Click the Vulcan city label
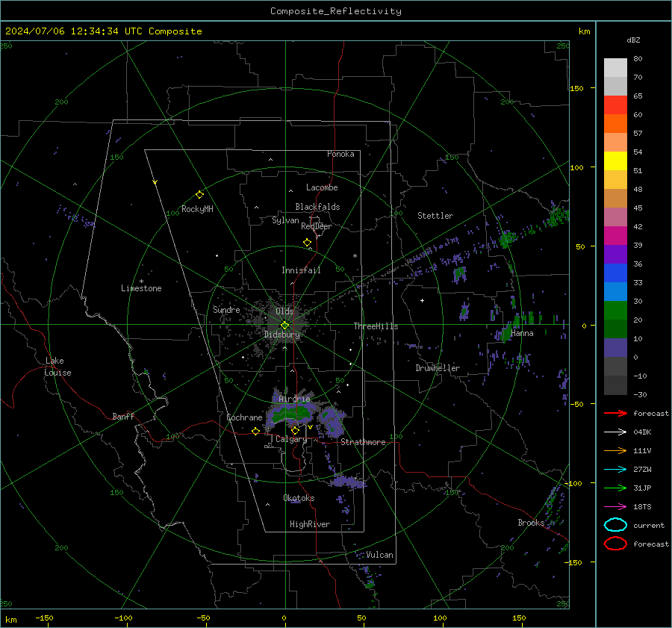Image resolution: width=672 pixels, height=628 pixels. click(379, 555)
